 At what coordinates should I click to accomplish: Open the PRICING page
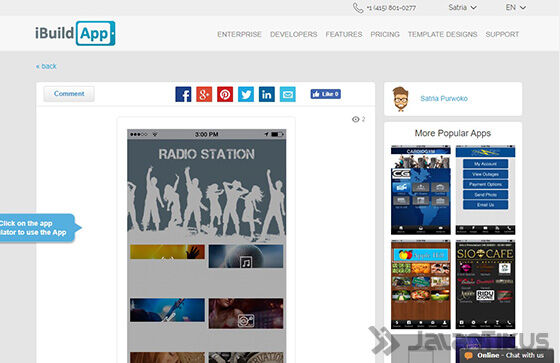click(385, 34)
